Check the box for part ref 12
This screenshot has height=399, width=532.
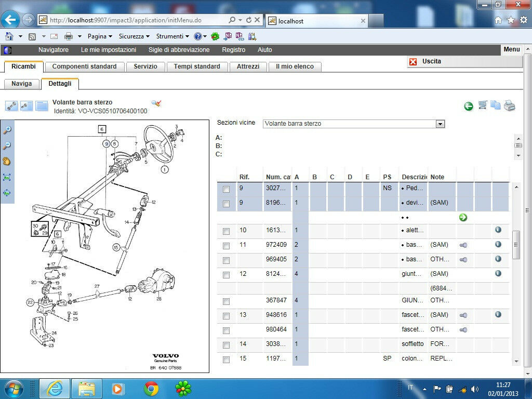point(226,275)
